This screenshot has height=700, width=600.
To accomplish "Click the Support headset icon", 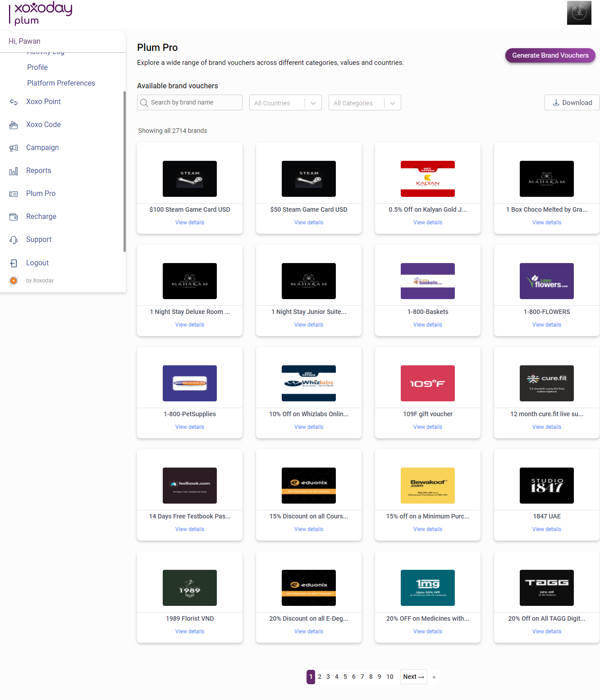I will [x=14, y=240].
